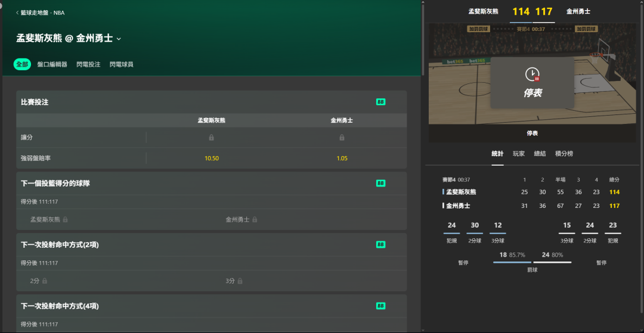
Task: Open the 閃電投注 tab
Action: click(x=88, y=64)
